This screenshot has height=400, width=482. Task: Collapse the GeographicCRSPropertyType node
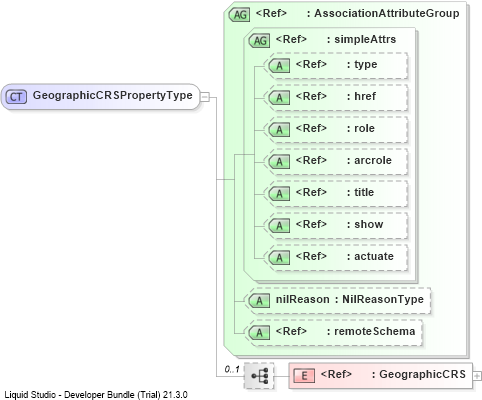click(x=205, y=97)
